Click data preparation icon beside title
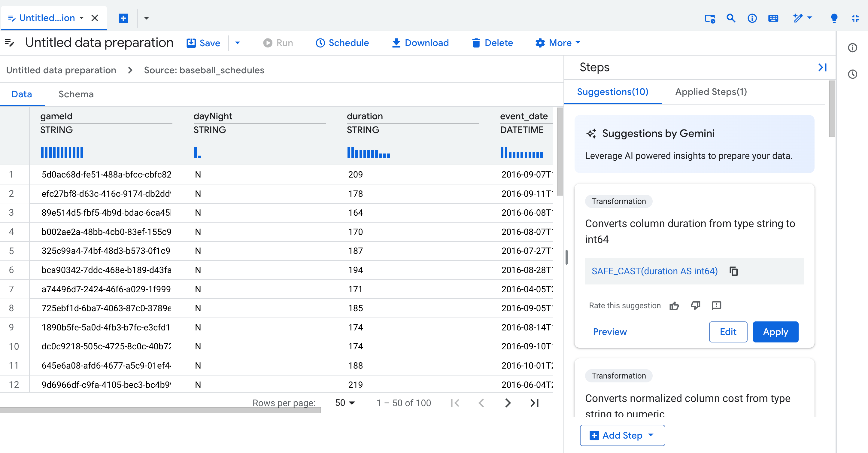Viewport: 868px width, 453px height. [x=10, y=42]
